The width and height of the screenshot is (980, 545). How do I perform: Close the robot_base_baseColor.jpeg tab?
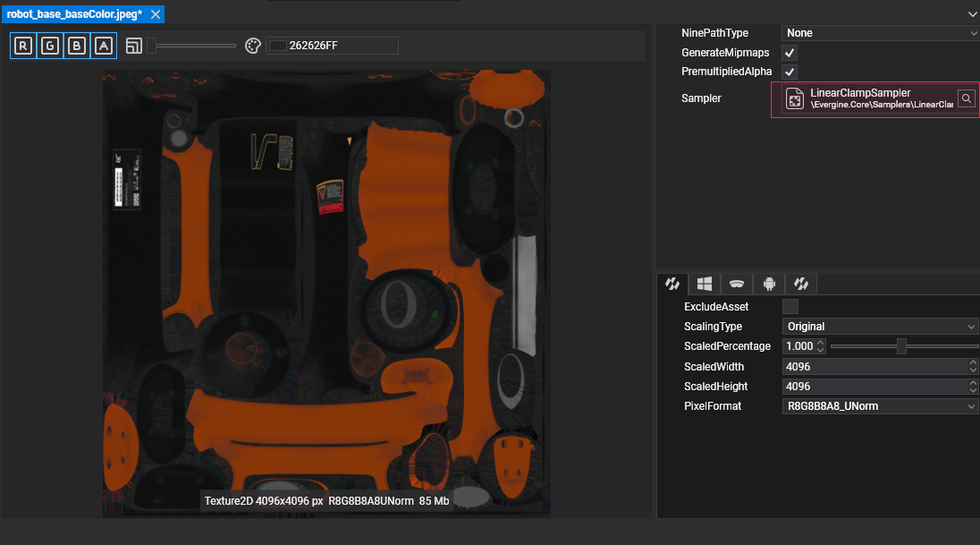coord(156,14)
